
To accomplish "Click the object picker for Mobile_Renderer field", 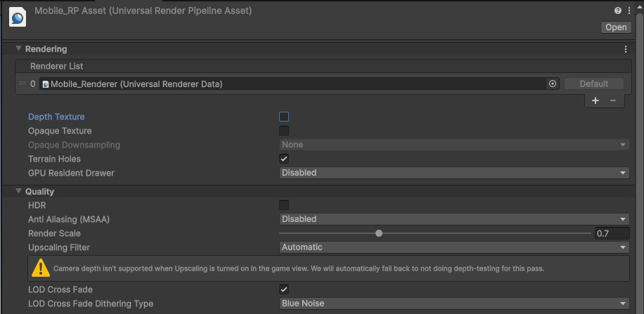I will [x=553, y=84].
